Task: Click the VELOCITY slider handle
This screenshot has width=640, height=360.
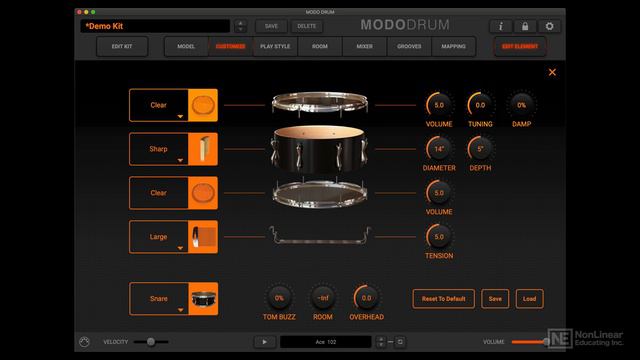Action: tap(151, 342)
